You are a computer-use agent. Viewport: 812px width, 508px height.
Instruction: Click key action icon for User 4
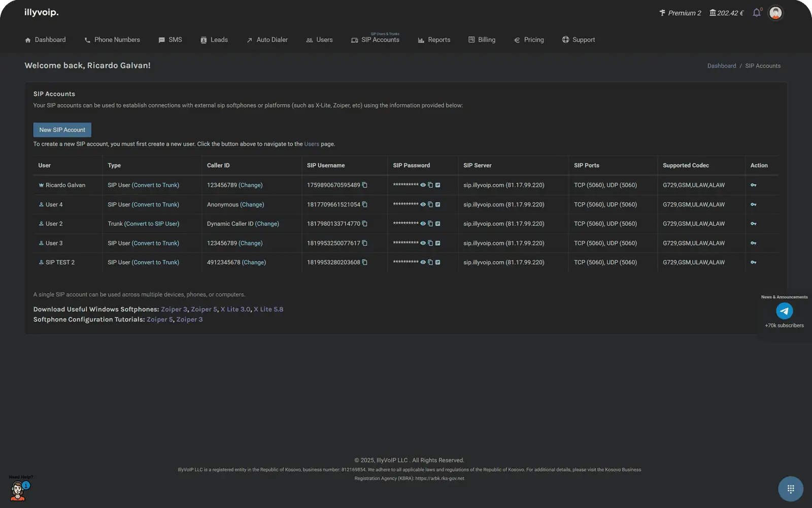753,205
